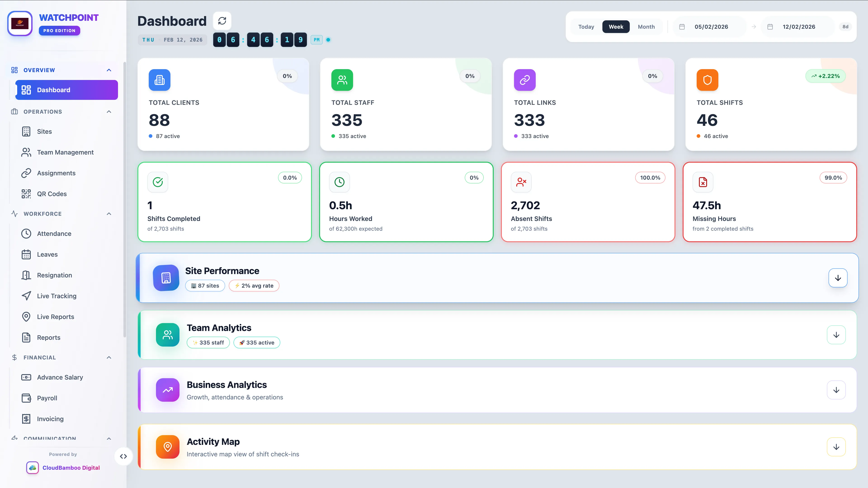Click the CloudBamboo Digital link
The height and width of the screenshot is (488, 868).
tap(71, 467)
